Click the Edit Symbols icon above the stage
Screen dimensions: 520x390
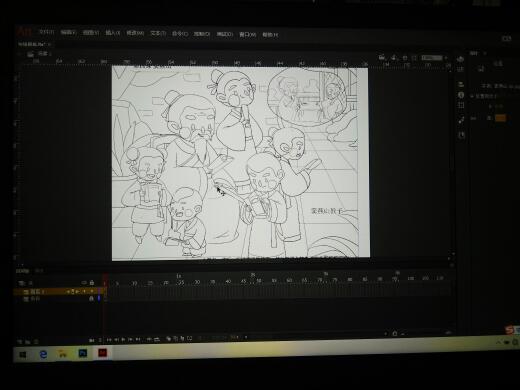click(x=394, y=57)
